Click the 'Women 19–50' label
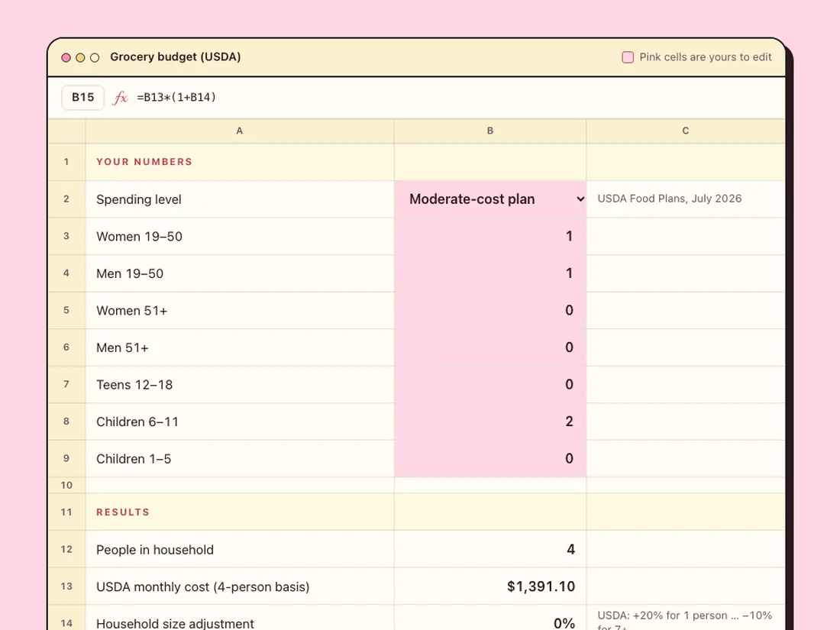840x630 pixels. point(139,236)
